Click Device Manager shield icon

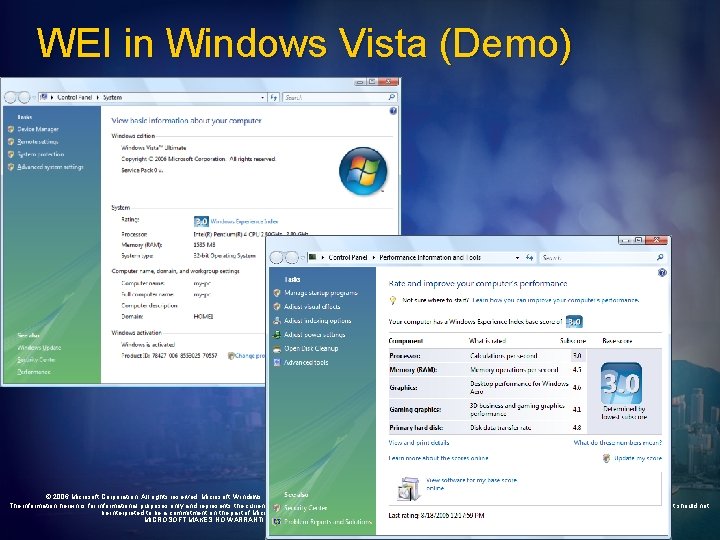coord(11,129)
